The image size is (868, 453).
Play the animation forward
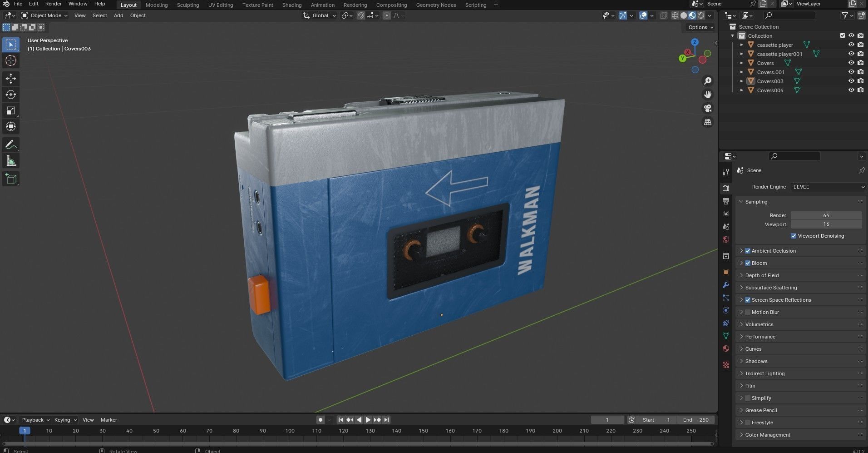[368, 420]
